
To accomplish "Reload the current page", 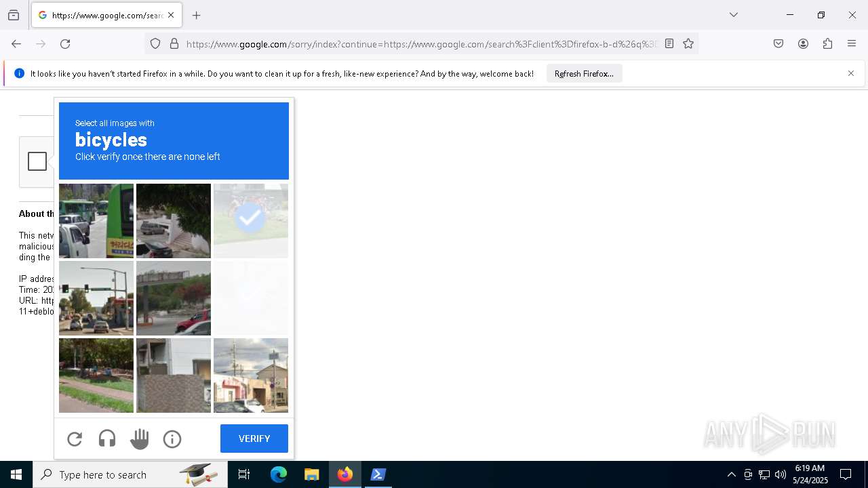I will (x=65, y=44).
